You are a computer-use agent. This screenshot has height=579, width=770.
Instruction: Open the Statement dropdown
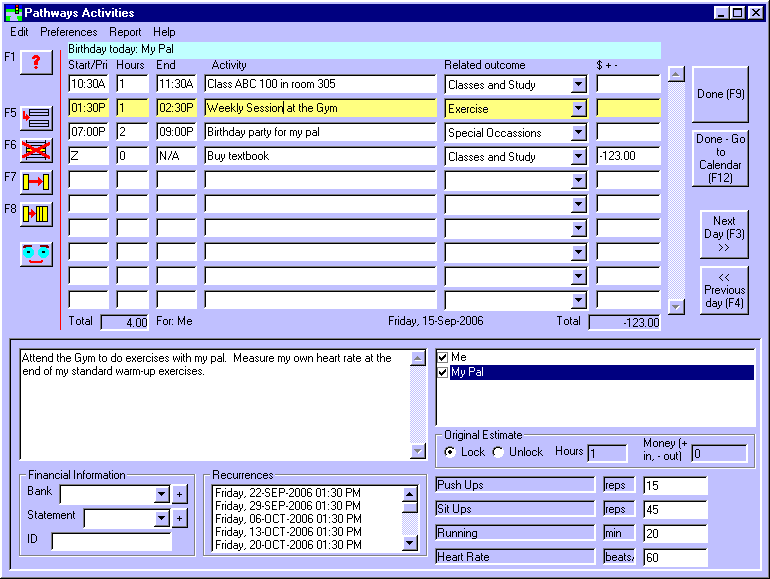pyautogui.click(x=162, y=518)
